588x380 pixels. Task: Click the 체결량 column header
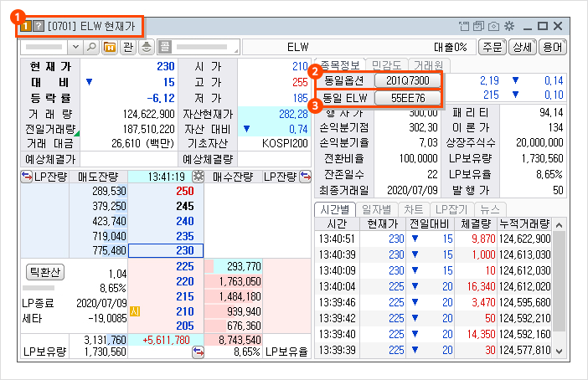click(476, 224)
